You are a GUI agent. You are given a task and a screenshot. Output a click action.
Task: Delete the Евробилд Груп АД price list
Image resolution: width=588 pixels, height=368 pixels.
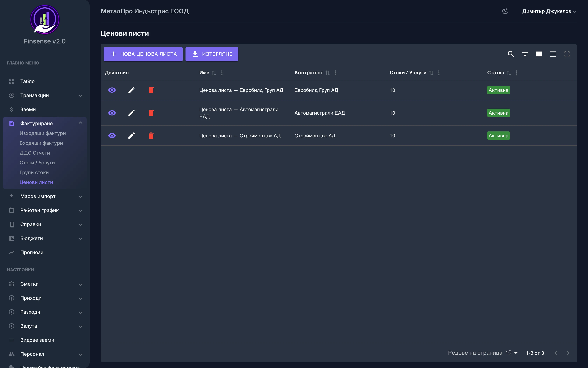point(151,90)
